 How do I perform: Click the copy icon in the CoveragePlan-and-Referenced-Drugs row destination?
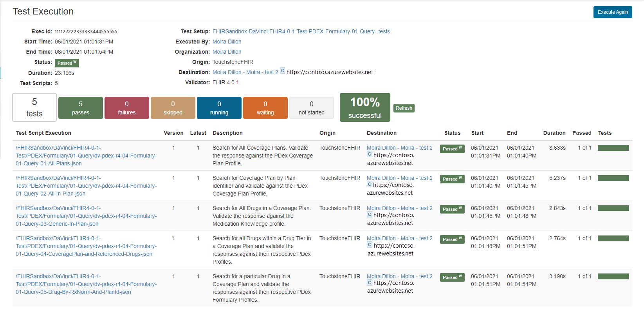[x=370, y=245]
